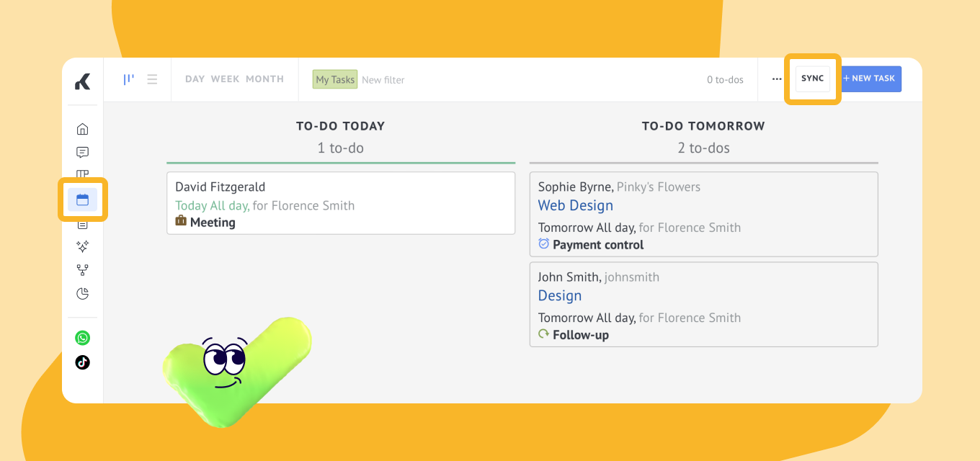Image resolution: width=980 pixels, height=461 pixels.
Task: Open the pie chart reports icon
Action: point(83,293)
